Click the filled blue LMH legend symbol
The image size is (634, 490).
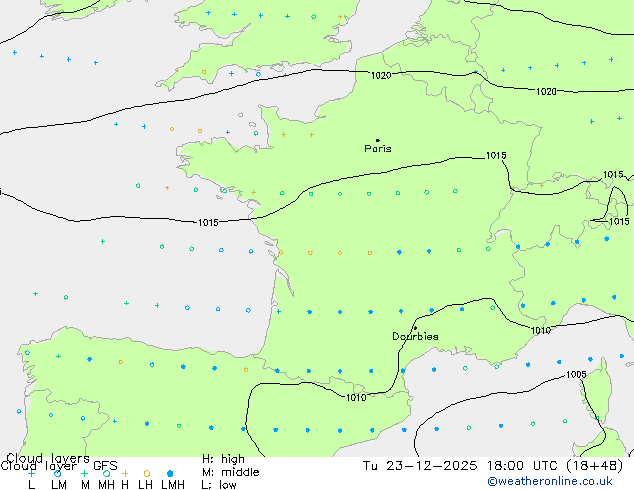tap(170, 473)
